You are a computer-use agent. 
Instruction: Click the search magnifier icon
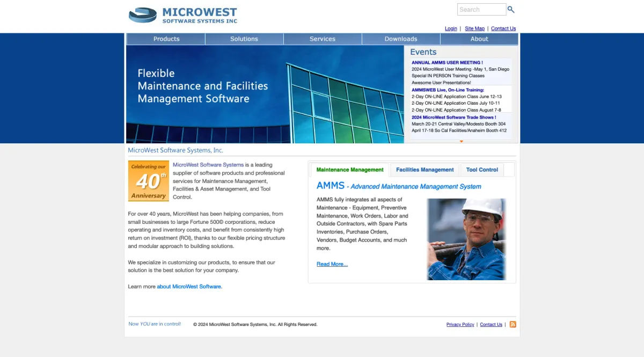[511, 9]
